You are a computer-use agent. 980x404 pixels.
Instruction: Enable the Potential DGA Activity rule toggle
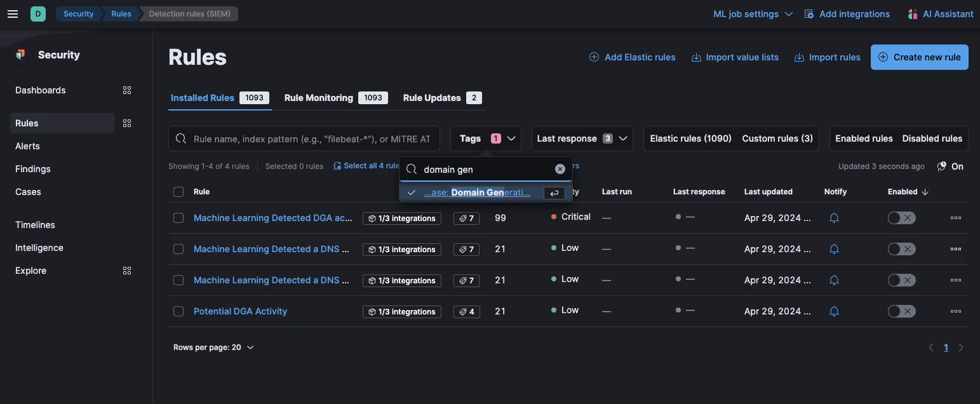(901, 311)
